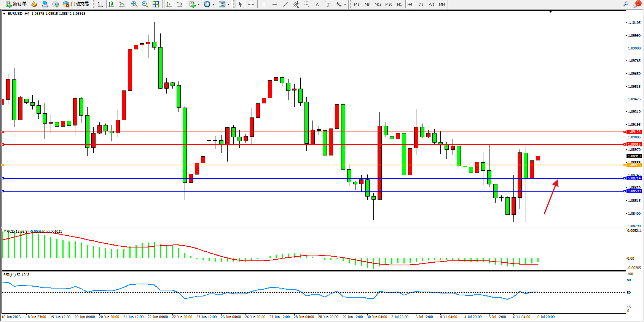Toggle AutoTrading (自动交易) button

76,4
